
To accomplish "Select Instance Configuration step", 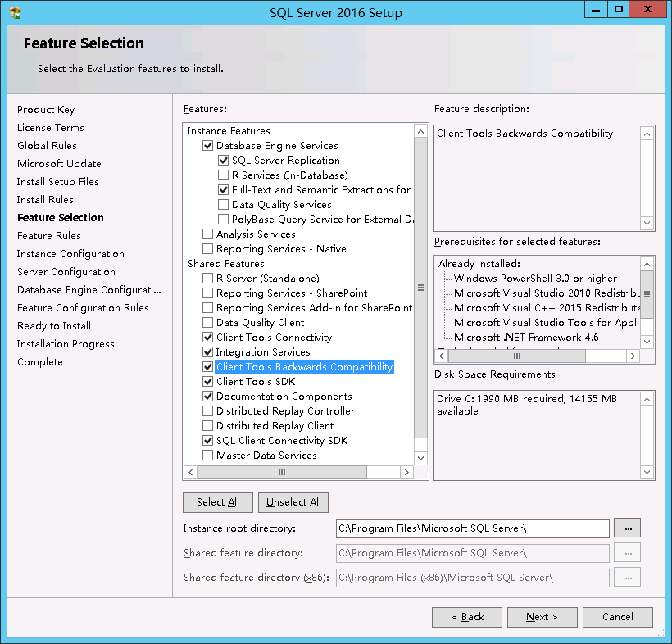I will pyautogui.click(x=70, y=254).
